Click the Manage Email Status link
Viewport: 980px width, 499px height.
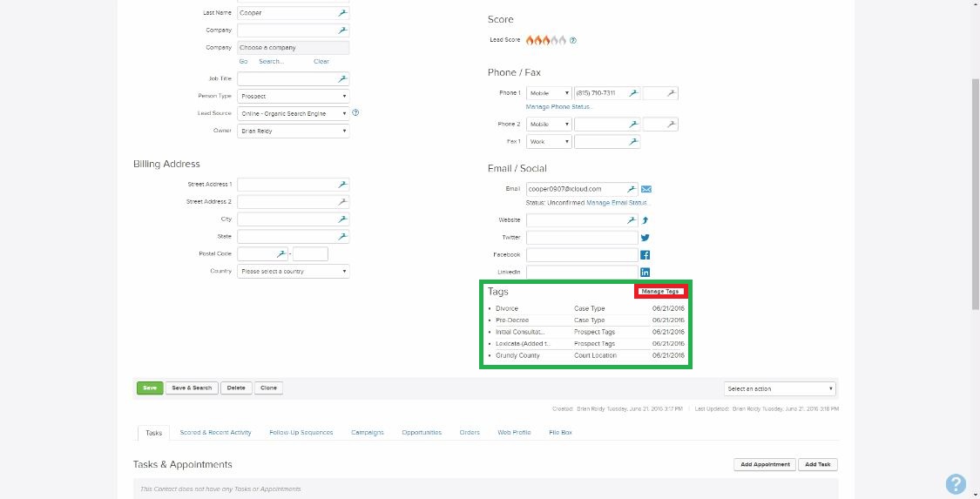pyautogui.click(x=618, y=203)
